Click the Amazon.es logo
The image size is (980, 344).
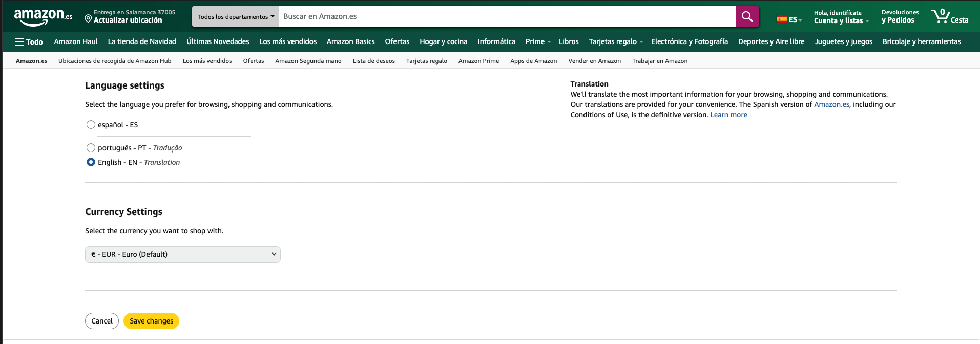[x=43, y=16]
